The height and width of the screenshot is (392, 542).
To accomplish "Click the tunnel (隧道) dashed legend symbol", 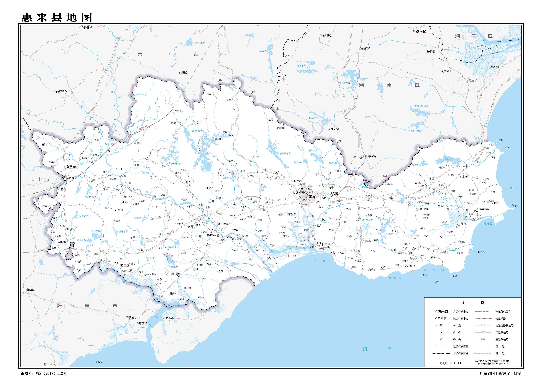I will (483, 353).
